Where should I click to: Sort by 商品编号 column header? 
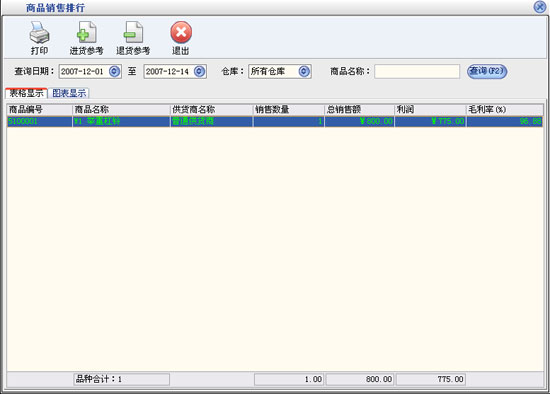pos(39,109)
